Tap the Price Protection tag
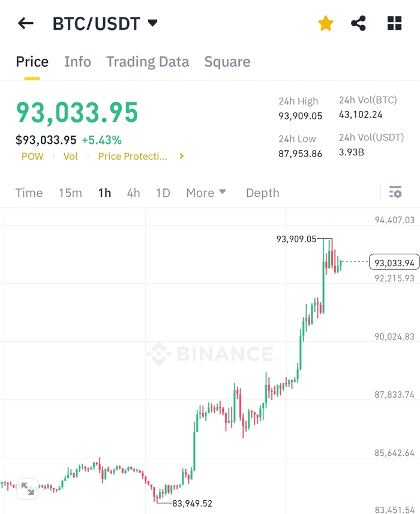Viewport: 420px width, 514px height. coord(133,157)
